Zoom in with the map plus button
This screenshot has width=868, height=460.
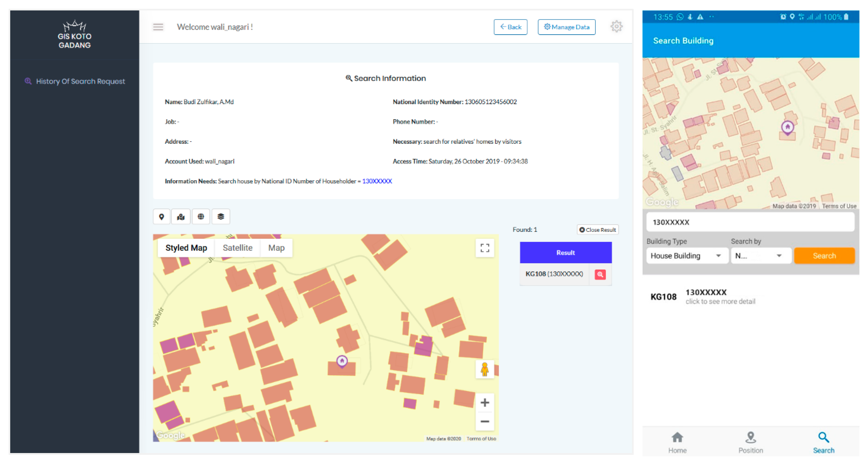click(x=484, y=402)
